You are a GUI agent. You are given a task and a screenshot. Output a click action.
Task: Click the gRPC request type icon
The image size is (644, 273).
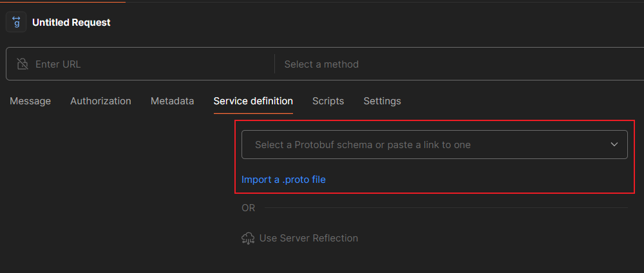coord(16,23)
